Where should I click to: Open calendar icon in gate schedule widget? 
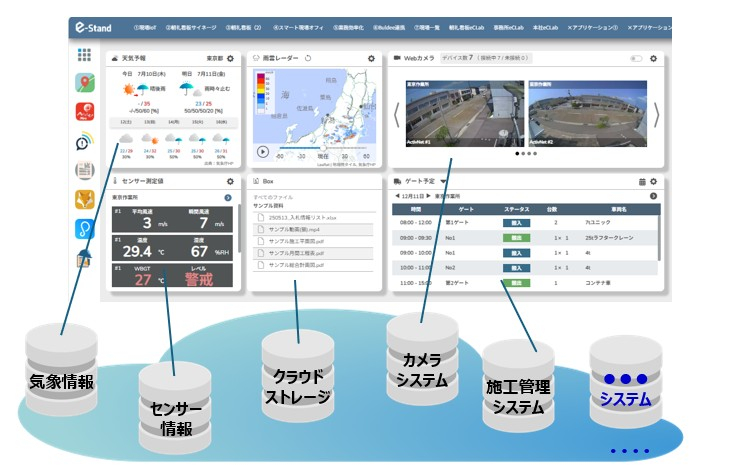tap(643, 182)
